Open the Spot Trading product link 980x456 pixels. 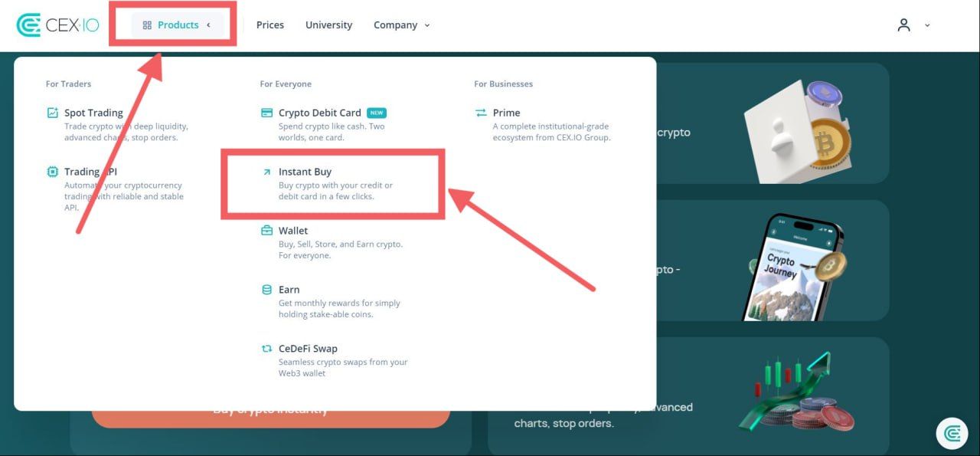point(93,113)
